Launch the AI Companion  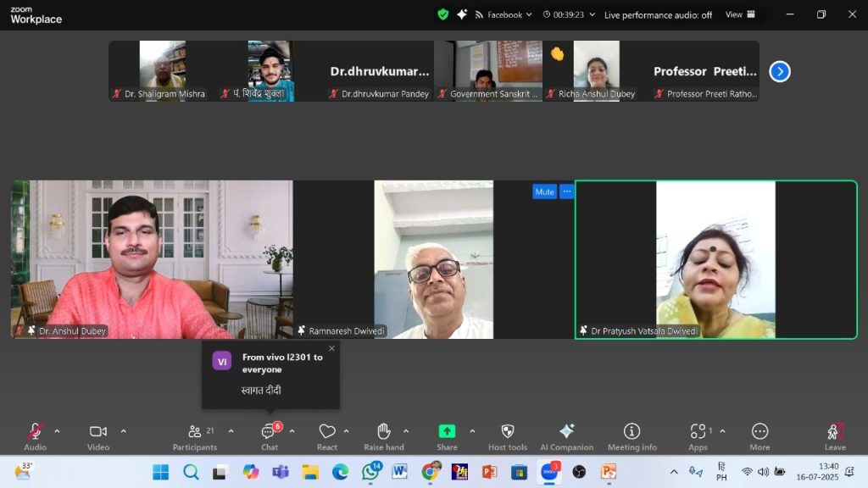click(566, 434)
